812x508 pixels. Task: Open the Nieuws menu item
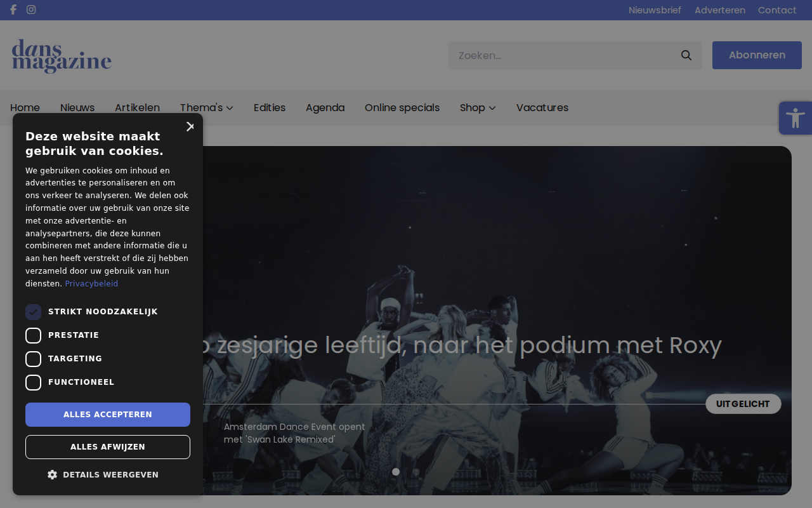(x=77, y=108)
